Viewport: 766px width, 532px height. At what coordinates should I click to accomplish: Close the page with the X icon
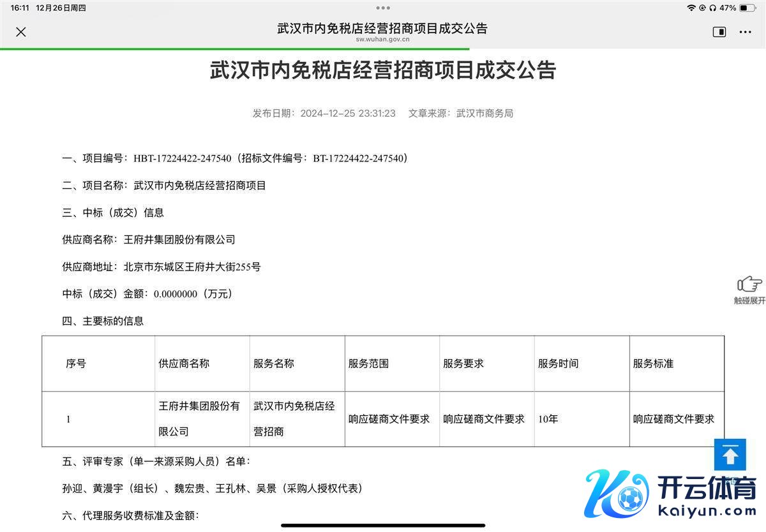click(x=21, y=32)
